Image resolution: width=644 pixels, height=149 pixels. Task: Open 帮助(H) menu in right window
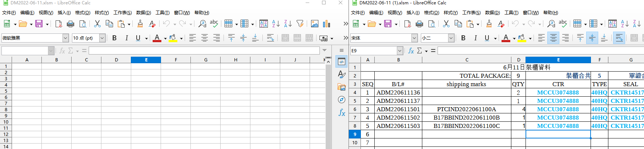(551, 13)
